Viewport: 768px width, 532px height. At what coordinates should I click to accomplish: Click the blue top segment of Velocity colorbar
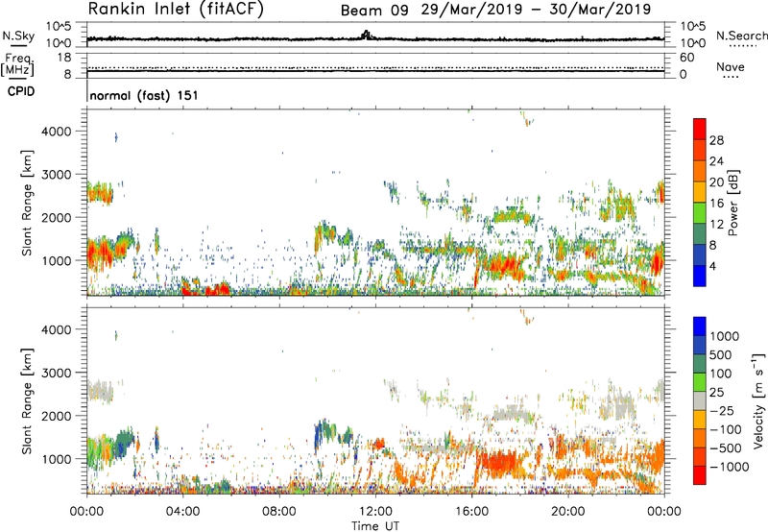[x=700, y=326]
